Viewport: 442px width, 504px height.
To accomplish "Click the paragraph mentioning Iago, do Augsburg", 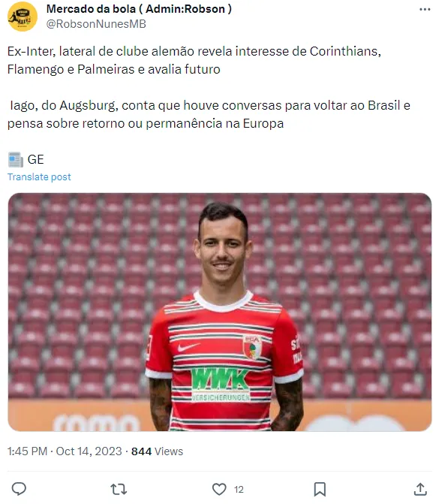I will [209, 114].
